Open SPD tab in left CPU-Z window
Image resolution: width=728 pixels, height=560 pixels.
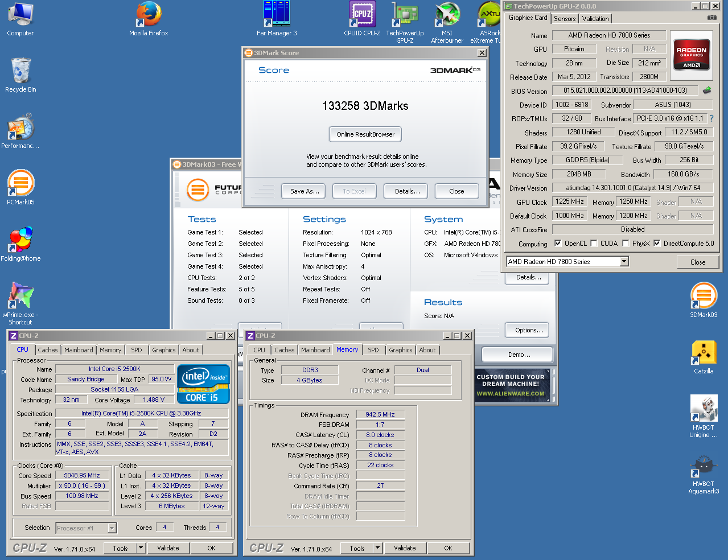137,350
